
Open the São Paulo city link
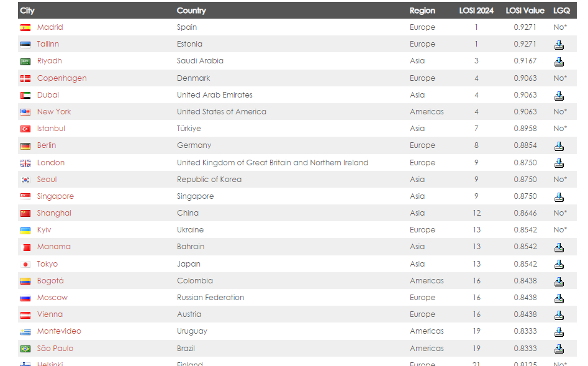55,349
